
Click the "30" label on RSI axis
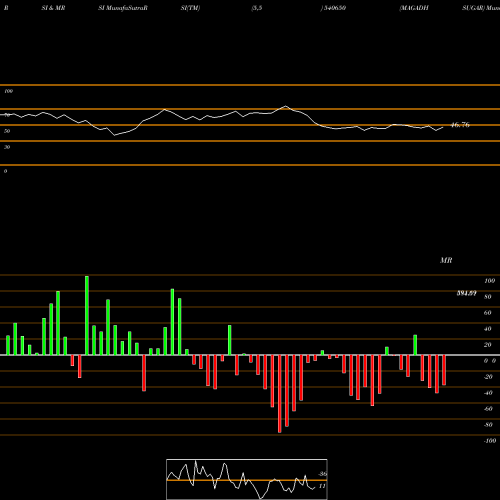point(7,147)
